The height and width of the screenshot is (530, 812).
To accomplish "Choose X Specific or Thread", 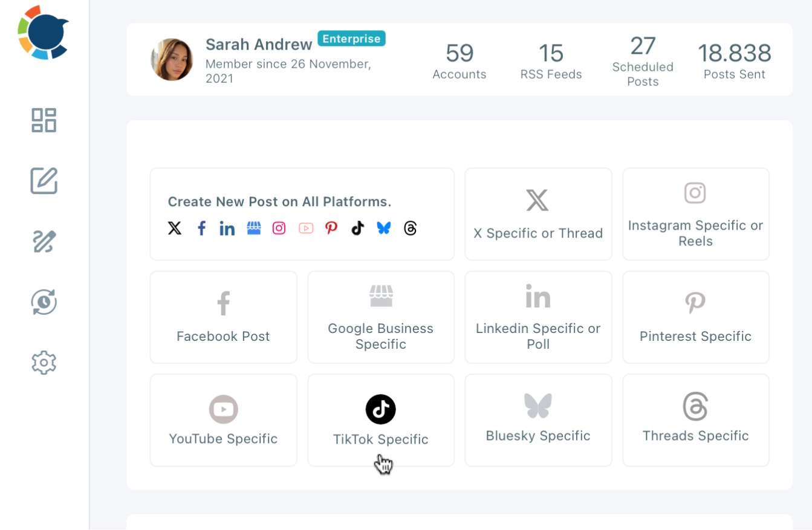I will [538, 215].
